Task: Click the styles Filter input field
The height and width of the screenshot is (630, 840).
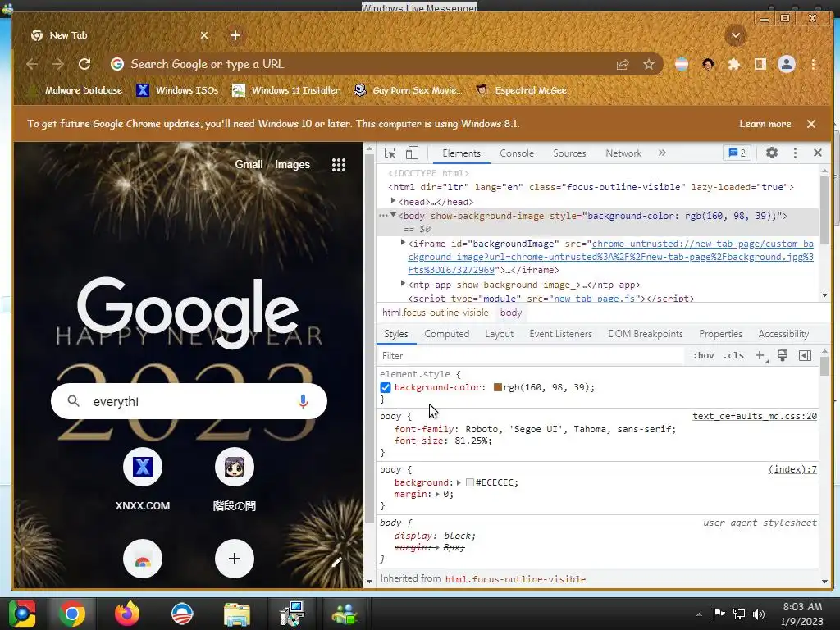Action: 531,356
